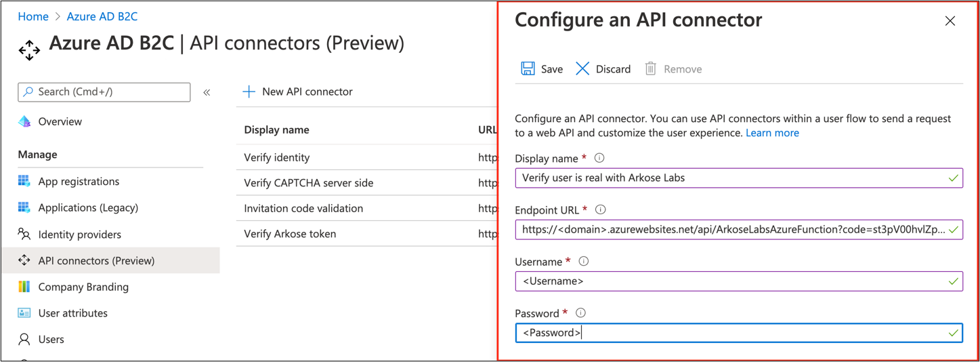Click the Discard X icon

coord(582,68)
